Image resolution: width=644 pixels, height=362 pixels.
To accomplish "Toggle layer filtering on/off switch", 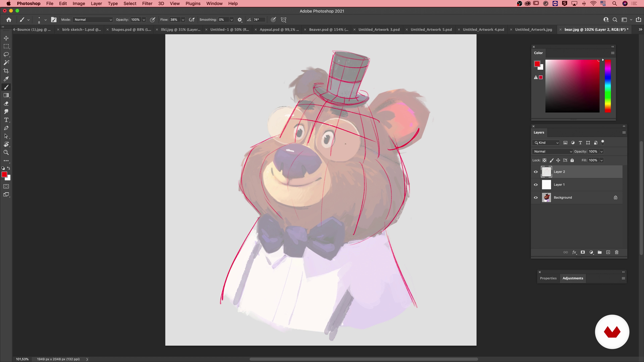I will click(603, 142).
